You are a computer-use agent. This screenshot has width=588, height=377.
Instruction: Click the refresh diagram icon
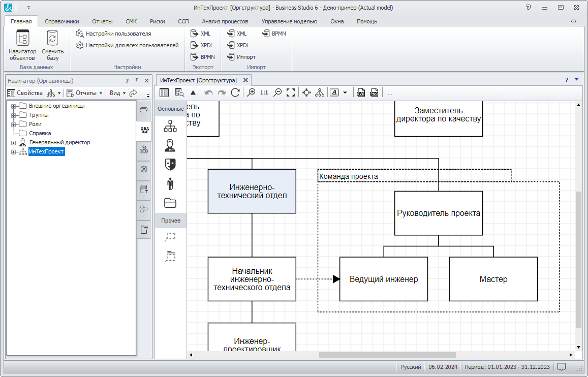235,92
